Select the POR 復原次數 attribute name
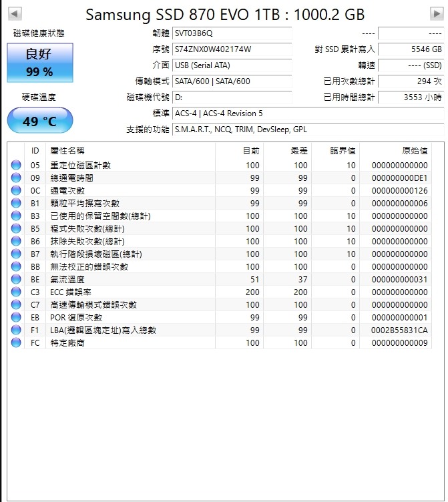This screenshot has height=502, width=448. coord(76,318)
